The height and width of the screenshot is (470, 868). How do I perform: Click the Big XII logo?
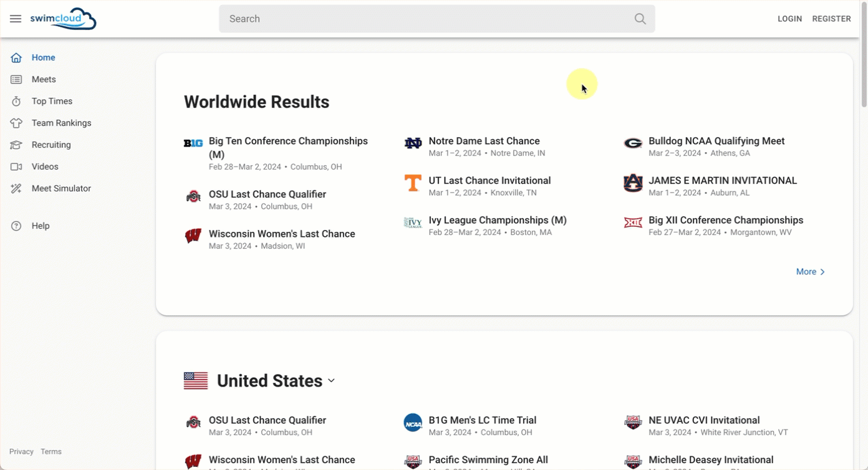pyautogui.click(x=633, y=223)
